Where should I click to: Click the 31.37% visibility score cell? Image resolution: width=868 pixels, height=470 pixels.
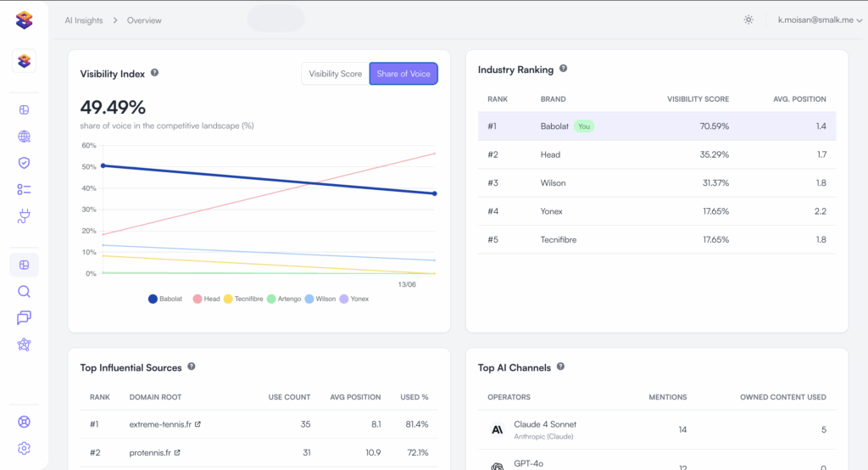click(x=715, y=183)
